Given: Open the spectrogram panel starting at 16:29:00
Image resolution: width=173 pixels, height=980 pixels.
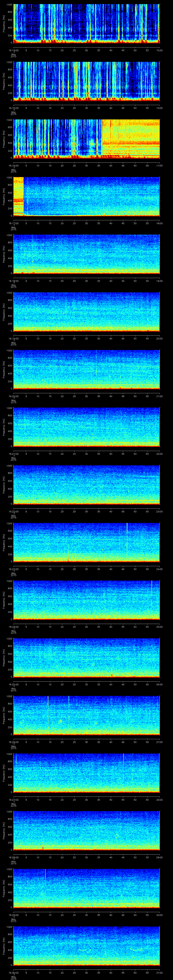Looking at the screenshot, I should click(x=86, y=888).
